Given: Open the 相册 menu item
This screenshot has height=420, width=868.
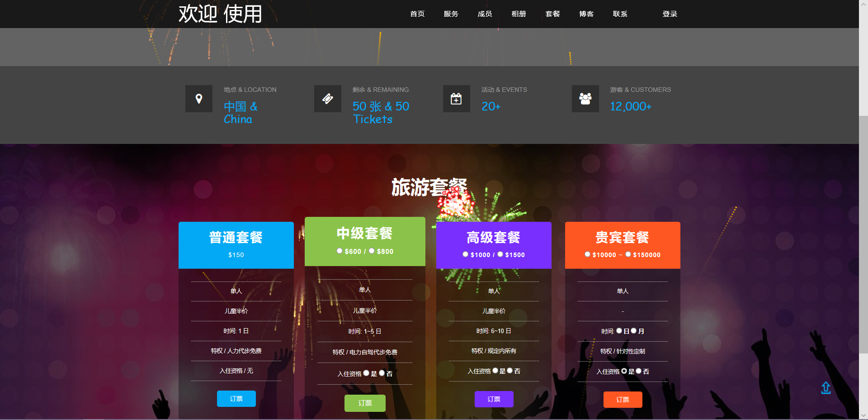Looking at the screenshot, I should click(519, 14).
